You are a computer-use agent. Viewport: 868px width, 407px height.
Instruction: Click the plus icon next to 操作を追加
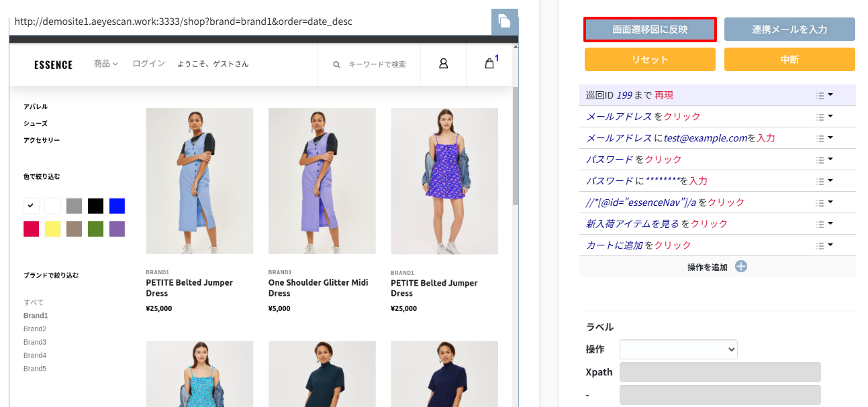[x=741, y=267]
